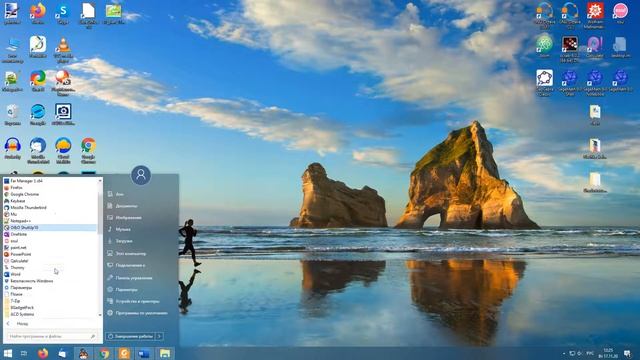Select PowerPoint in the programs list
The width and height of the screenshot is (640, 360).
[x=50, y=254]
